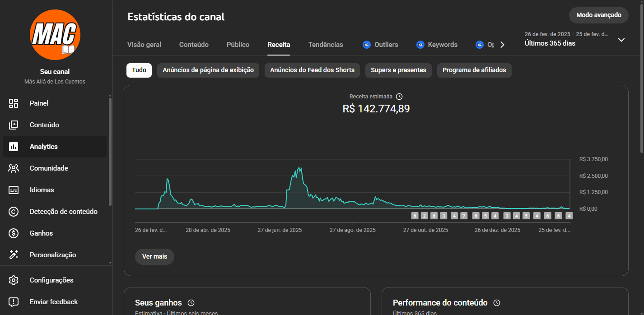
Task: Click the MAC channel logo avatar
Action: (x=55, y=36)
